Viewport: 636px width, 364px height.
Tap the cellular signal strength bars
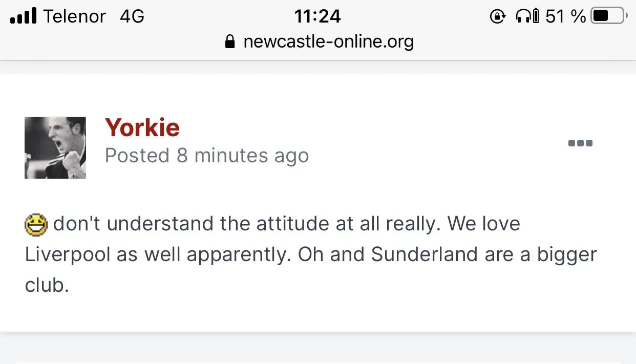point(24,16)
